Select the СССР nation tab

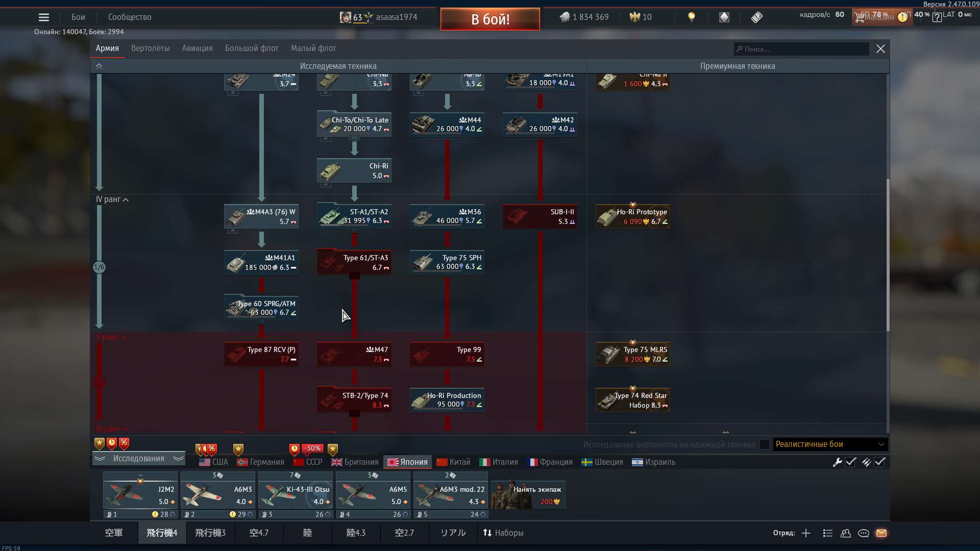coord(308,462)
